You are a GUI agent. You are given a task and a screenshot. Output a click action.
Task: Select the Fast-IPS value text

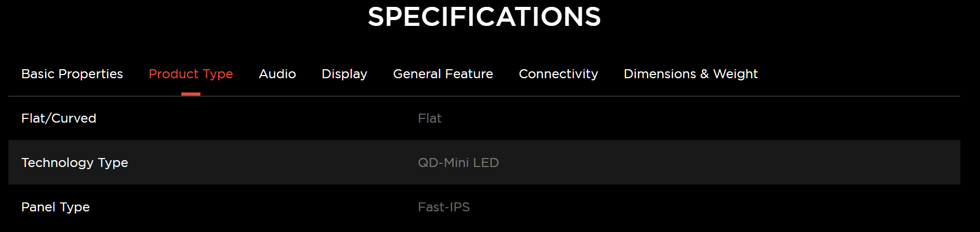444,207
